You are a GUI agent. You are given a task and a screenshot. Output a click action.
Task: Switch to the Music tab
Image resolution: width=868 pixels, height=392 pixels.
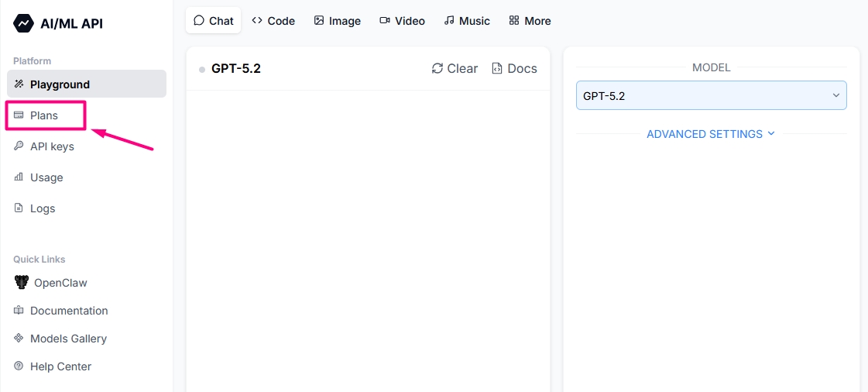[x=467, y=20]
